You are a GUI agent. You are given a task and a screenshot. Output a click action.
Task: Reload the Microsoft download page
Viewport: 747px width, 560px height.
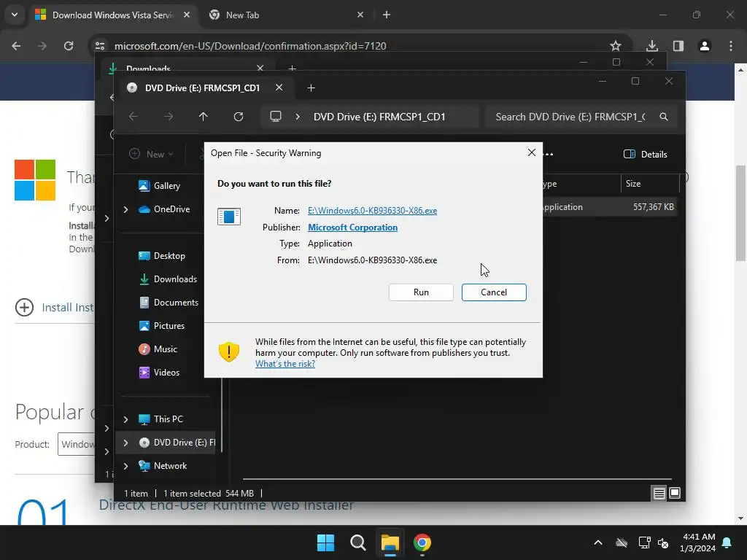(69, 46)
